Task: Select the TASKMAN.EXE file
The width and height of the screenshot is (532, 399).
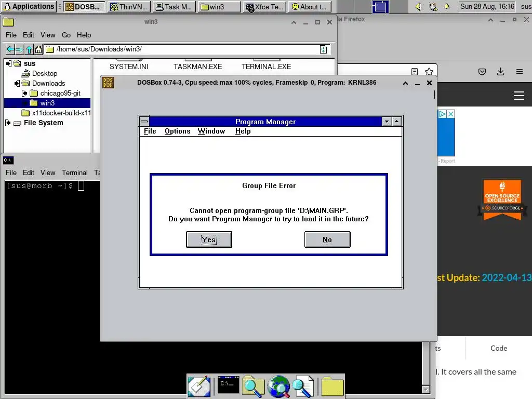Action: [198, 66]
